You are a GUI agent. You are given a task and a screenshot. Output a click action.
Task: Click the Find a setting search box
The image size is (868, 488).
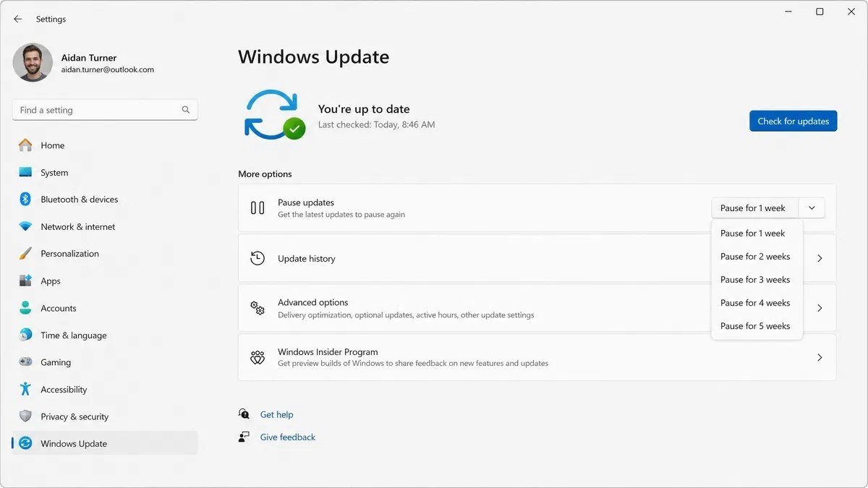[x=105, y=110]
